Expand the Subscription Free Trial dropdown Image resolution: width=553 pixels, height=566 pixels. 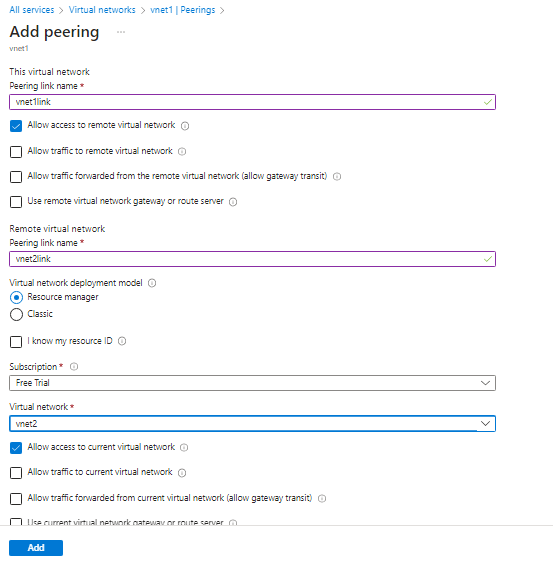coord(252,383)
